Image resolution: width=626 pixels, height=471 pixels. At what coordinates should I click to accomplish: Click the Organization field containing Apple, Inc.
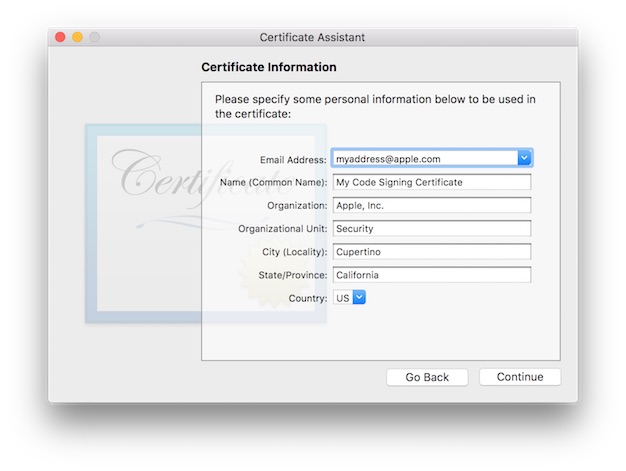(x=431, y=205)
